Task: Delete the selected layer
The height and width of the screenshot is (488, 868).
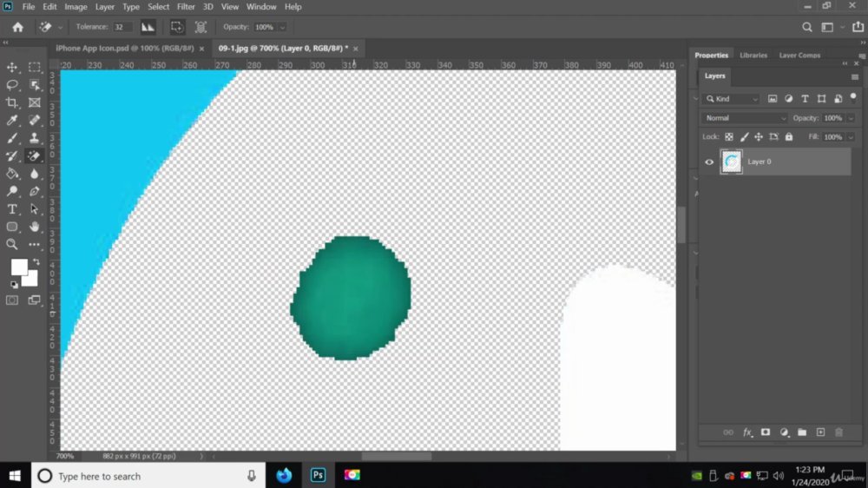Action: (838, 432)
